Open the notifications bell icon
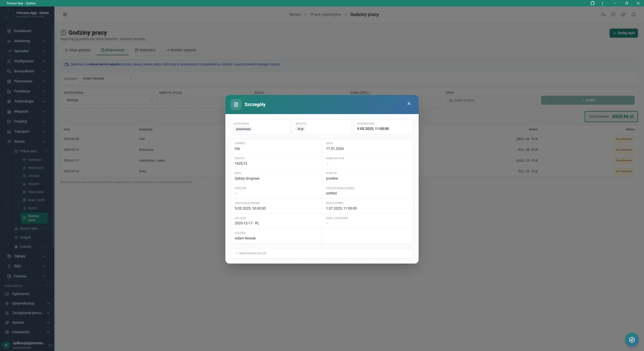This screenshot has width=644, height=351. tap(634, 14)
